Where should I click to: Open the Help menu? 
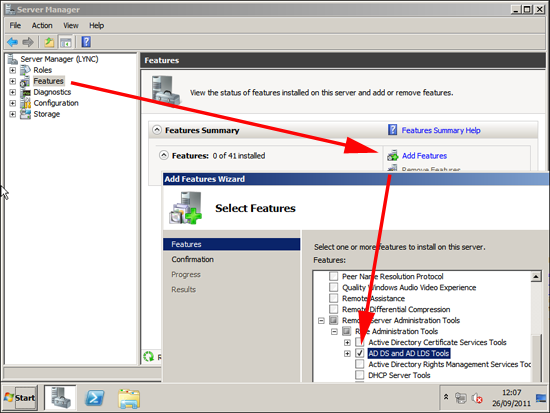point(96,25)
